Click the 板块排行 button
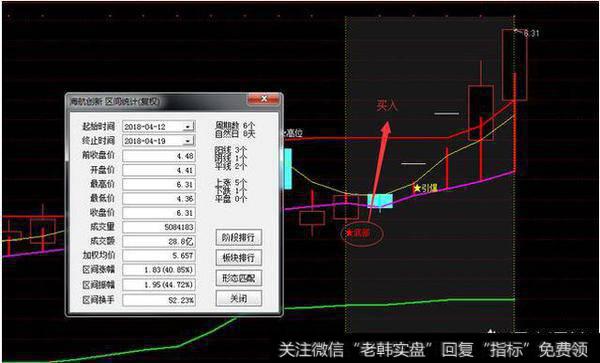600x363 pixels. click(x=238, y=257)
